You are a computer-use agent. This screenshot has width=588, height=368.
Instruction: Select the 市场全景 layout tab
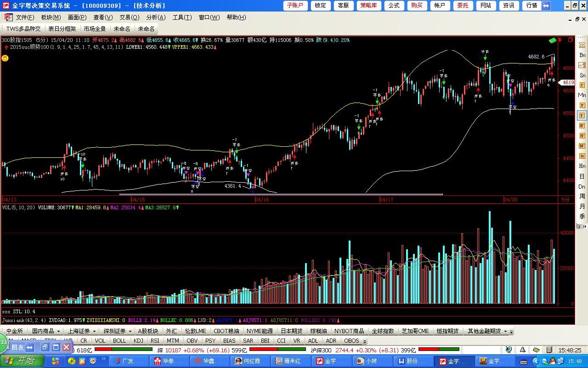[x=95, y=29]
